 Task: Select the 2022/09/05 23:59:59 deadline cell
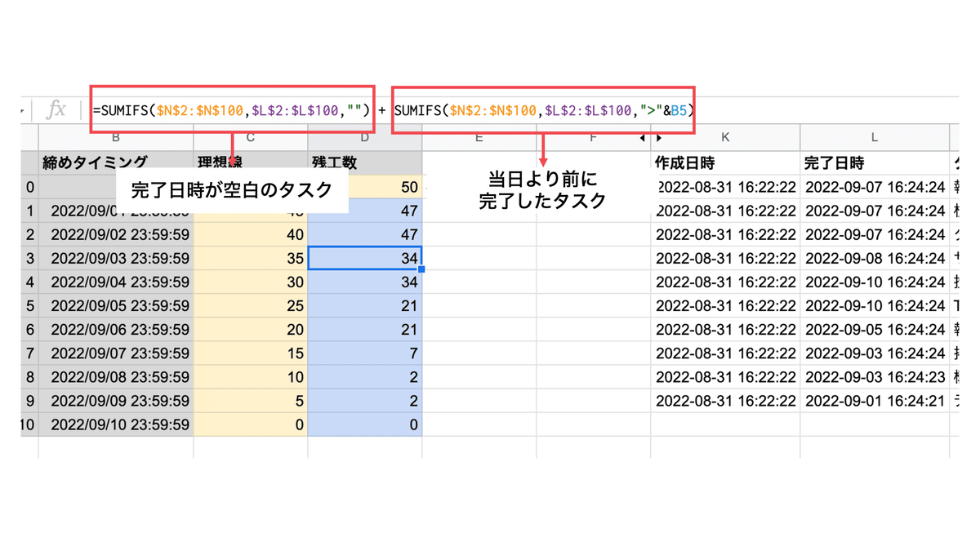[119, 306]
